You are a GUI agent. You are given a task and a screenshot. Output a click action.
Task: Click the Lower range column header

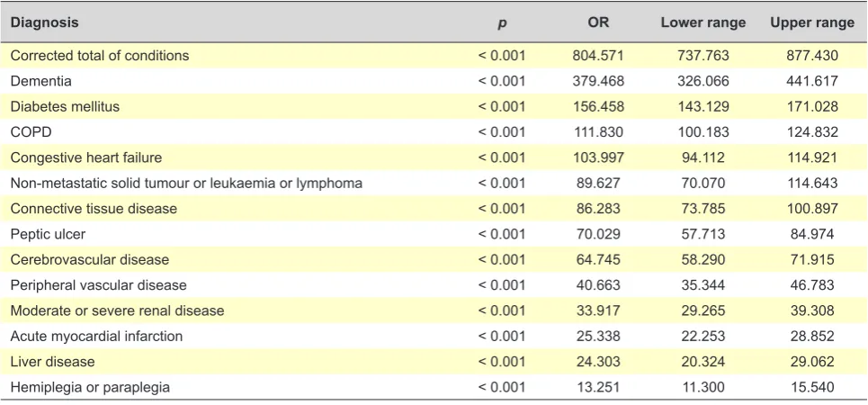point(703,22)
